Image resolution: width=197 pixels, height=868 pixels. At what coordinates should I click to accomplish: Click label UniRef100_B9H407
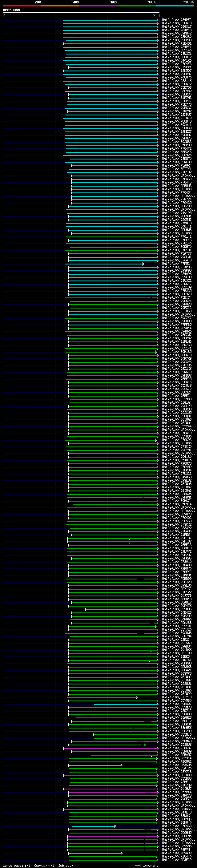177,704
